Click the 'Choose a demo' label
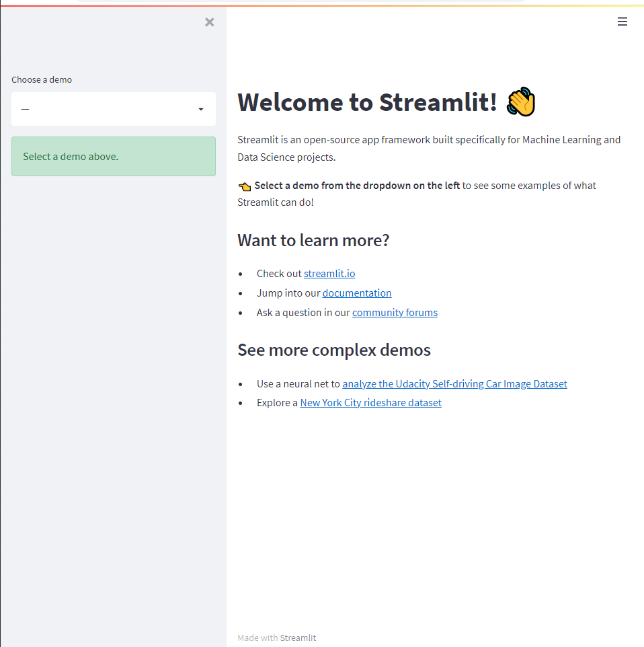Image resolution: width=644 pixels, height=647 pixels. tap(42, 79)
